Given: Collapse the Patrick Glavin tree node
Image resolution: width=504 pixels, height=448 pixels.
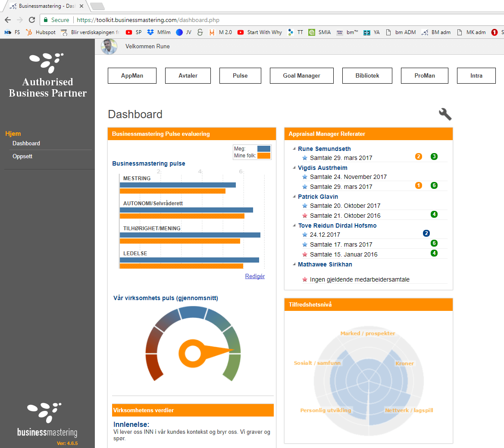Looking at the screenshot, I should 294,196.
